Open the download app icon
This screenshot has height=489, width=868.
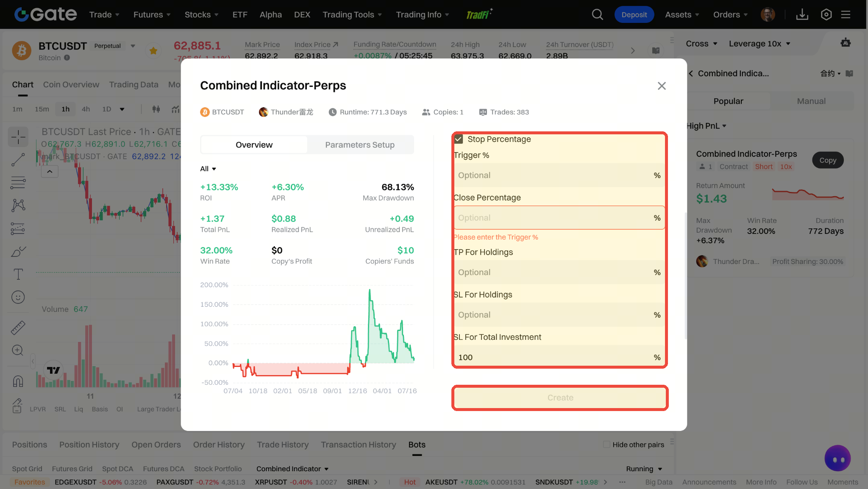click(x=802, y=14)
